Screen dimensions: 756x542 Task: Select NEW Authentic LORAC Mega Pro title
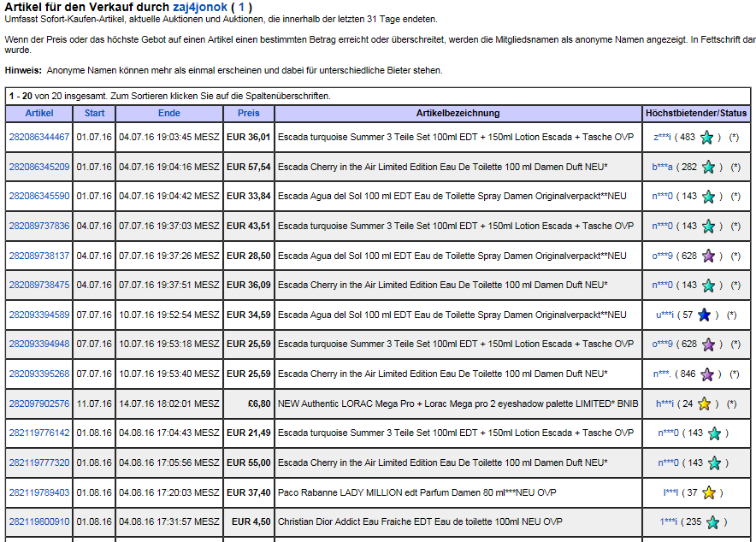(x=458, y=404)
